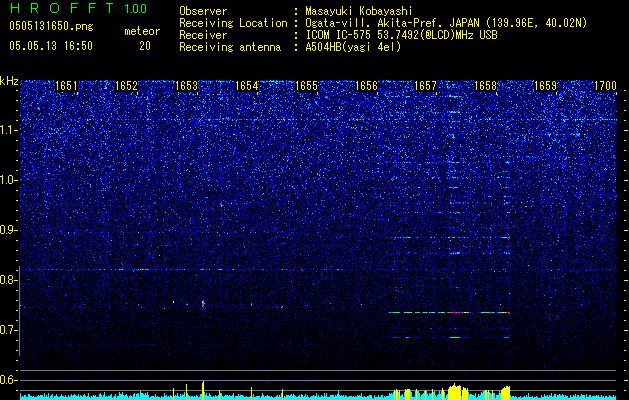This screenshot has height=400, width=629.
Task: Click the meteor count value 20
Action: 145,46
